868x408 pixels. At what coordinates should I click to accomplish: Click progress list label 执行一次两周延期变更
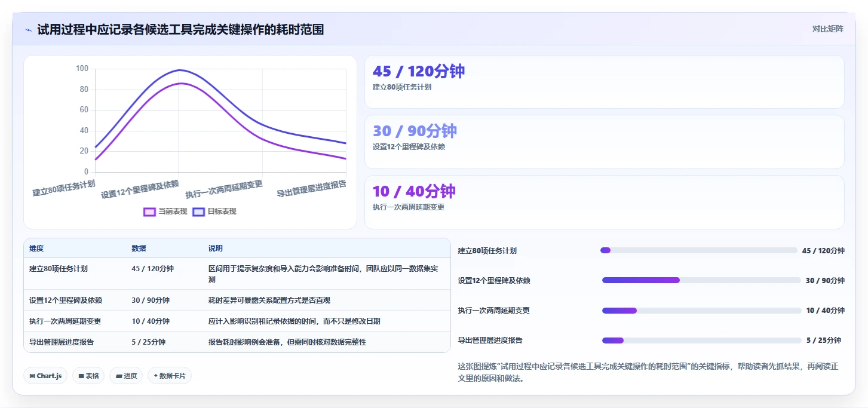pyautogui.click(x=493, y=311)
